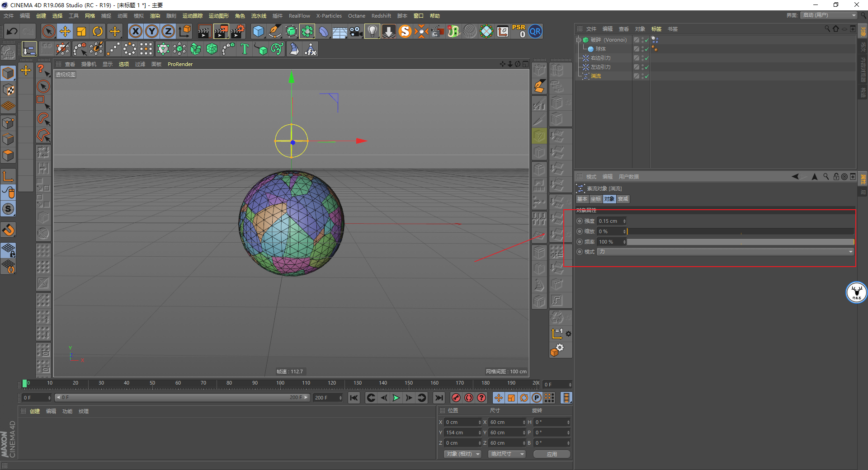Add a Cube primitive object

[258, 31]
